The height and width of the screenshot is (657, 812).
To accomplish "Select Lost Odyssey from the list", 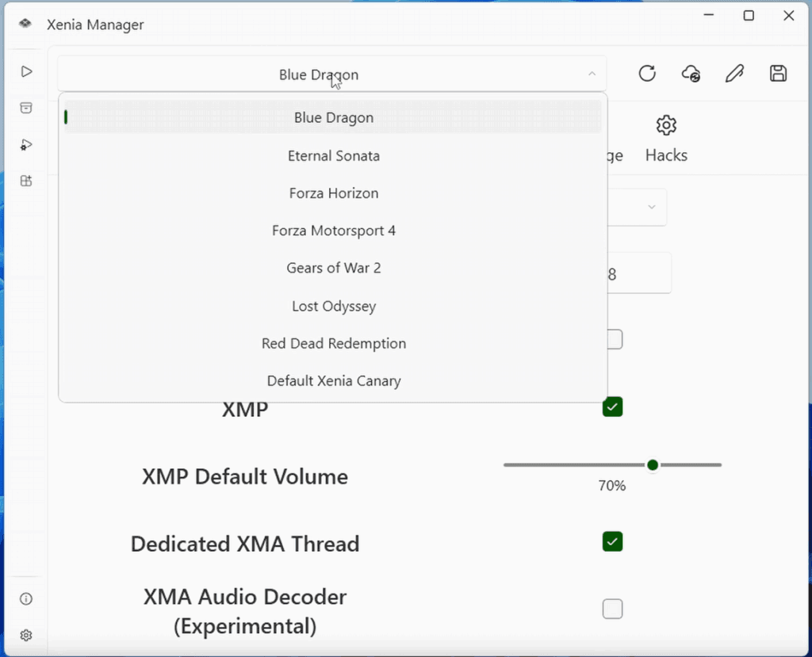I will tap(333, 306).
